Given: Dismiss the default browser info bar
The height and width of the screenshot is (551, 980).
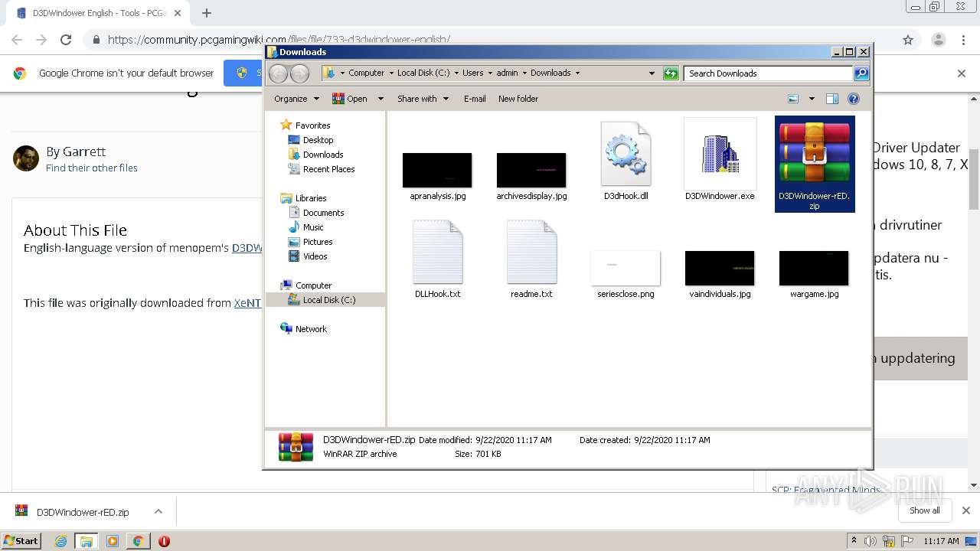Looking at the screenshot, I should [x=962, y=73].
